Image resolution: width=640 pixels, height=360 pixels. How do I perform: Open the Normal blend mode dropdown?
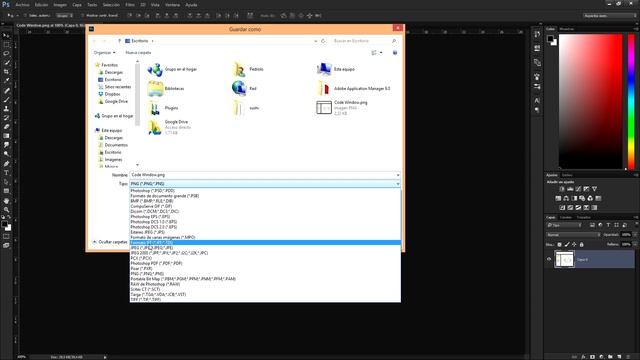tap(573, 235)
